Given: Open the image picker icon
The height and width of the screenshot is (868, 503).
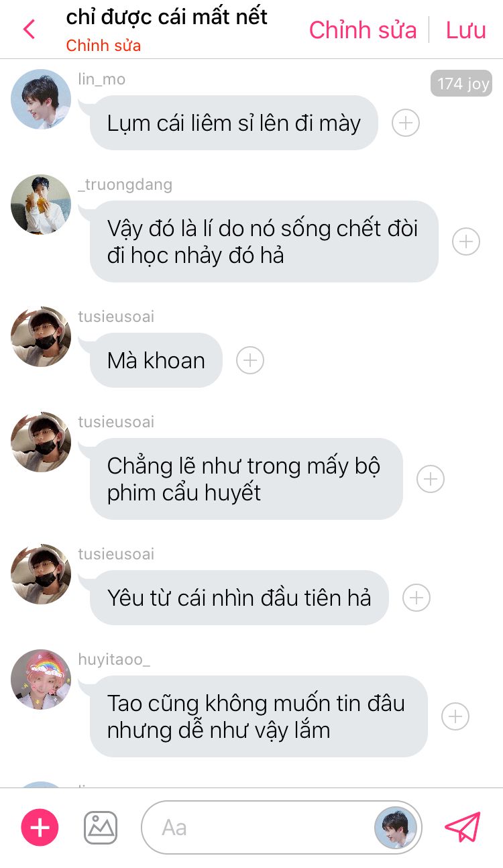Looking at the screenshot, I should 101,827.
